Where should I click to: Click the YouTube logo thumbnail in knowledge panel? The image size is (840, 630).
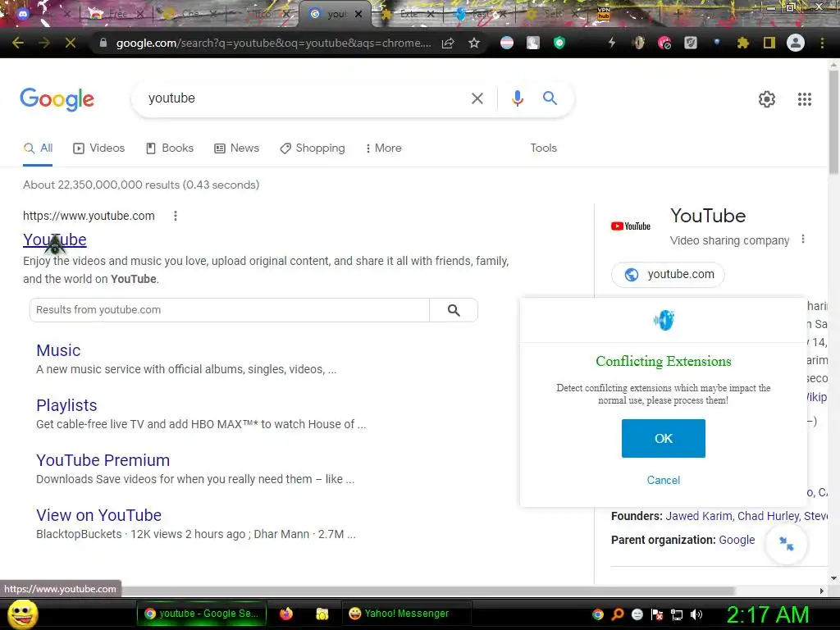pos(631,226)
